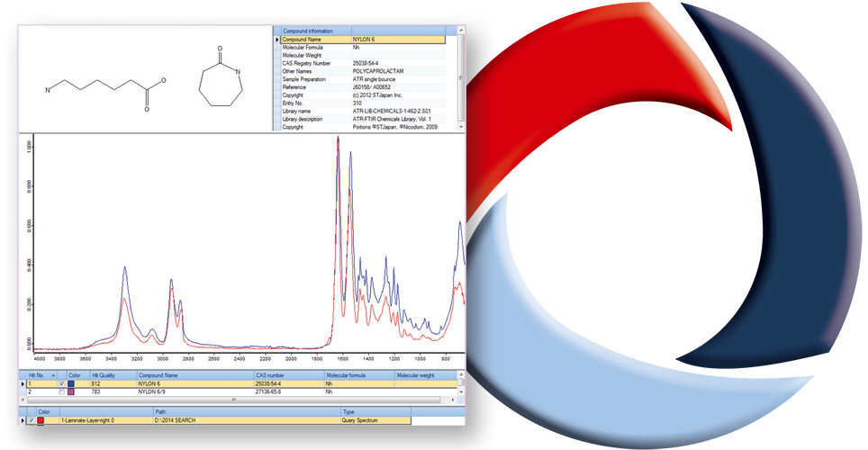The image size is (868, 450).
Task: Click the Path column header in query table
Action: tap(248, 412)
